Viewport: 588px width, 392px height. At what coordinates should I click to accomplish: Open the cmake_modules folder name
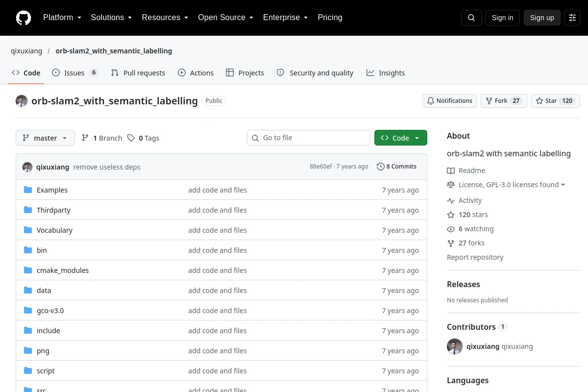point(63,270)
